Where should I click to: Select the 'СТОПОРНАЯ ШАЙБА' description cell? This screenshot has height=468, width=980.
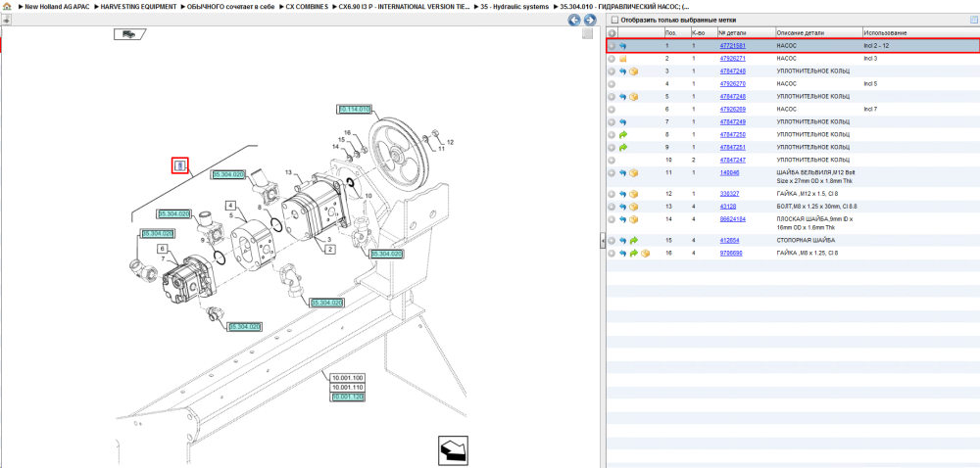click(805, 240)
